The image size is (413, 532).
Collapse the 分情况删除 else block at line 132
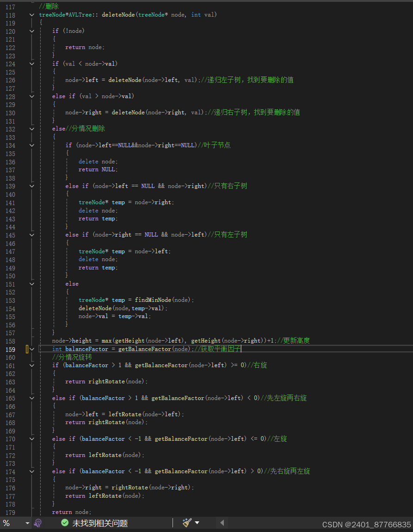coord(31,129)
